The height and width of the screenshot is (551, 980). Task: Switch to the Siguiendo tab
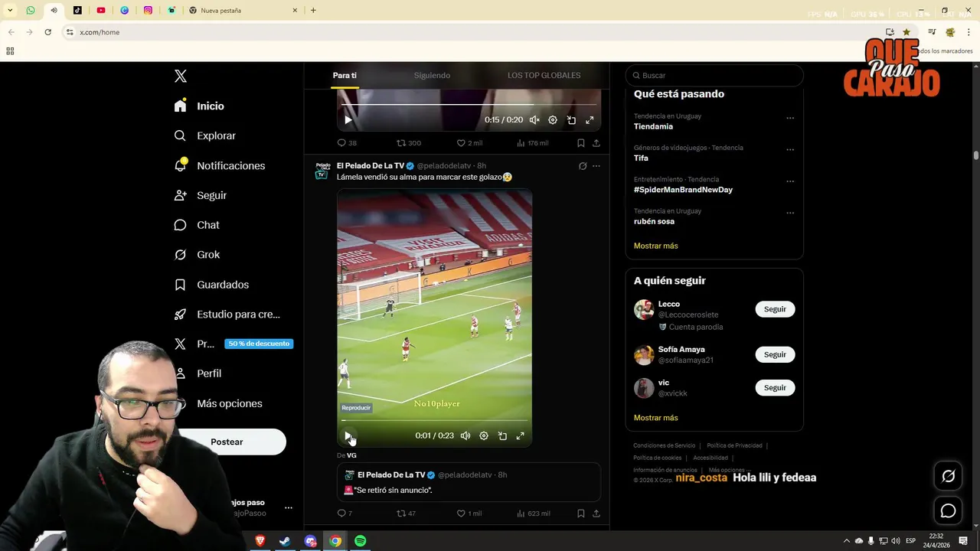[432, 75]
